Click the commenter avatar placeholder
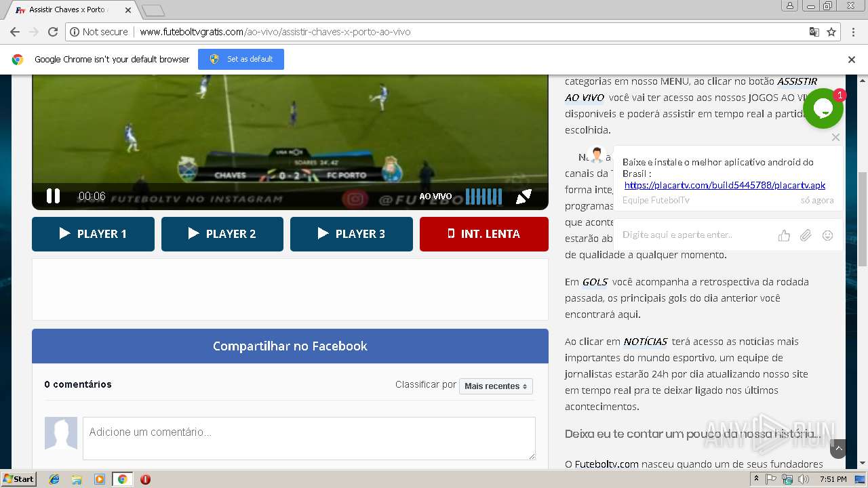Screen dimensions: 868x488 [x=61, y=433]
